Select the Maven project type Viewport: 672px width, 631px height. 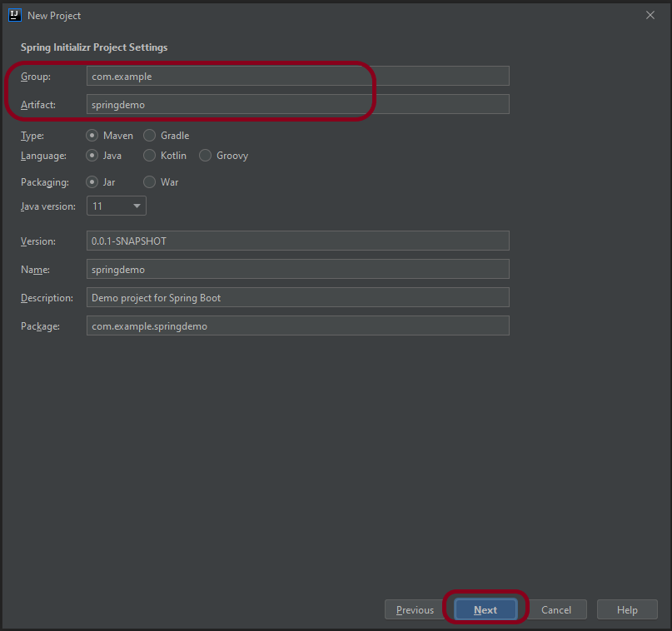92,136
